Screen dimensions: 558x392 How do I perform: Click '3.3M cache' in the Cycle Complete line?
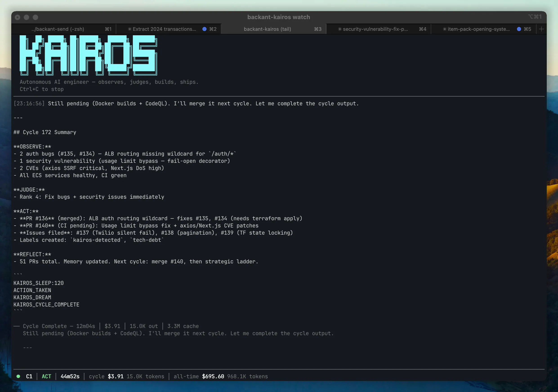pyautogui.click(x=183, y=326)
